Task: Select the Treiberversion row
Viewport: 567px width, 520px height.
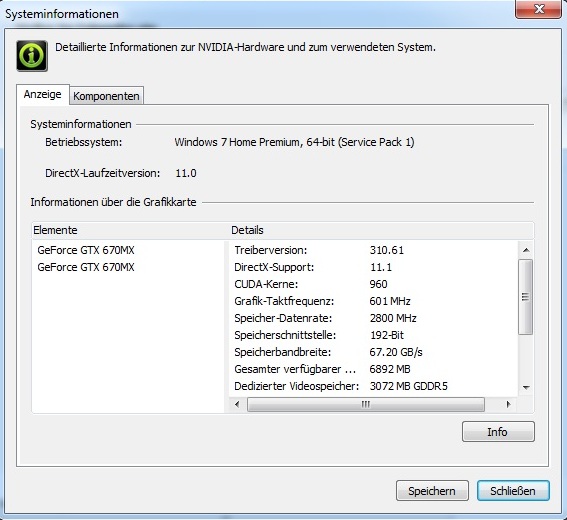Action: click(373, 250)
